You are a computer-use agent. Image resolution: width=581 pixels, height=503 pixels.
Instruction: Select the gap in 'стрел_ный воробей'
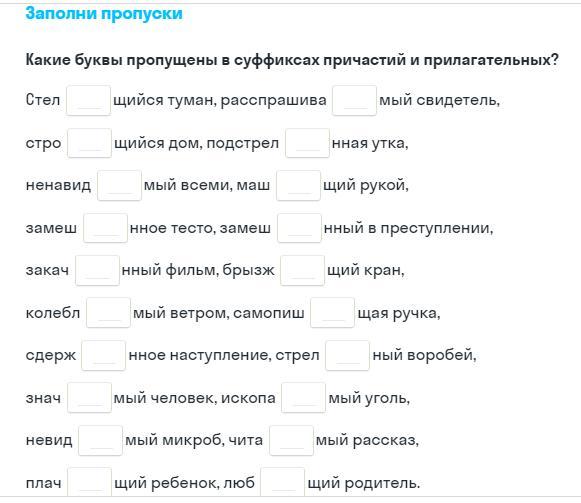point(347,355)
